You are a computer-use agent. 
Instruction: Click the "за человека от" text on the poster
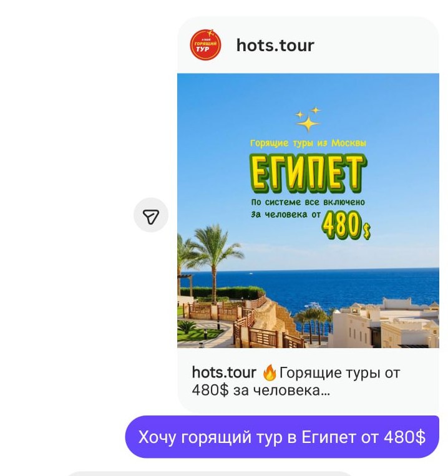click(x=286, y=215)
